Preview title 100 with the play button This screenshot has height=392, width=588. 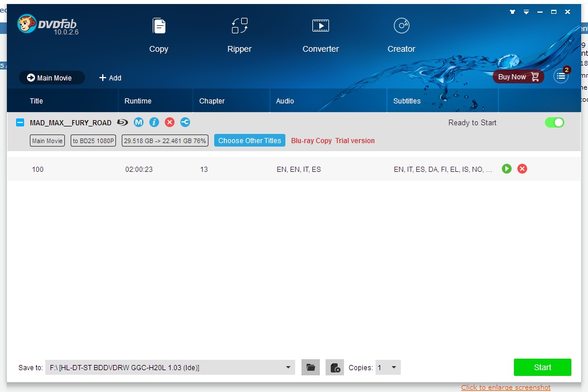tap(506, 169)
